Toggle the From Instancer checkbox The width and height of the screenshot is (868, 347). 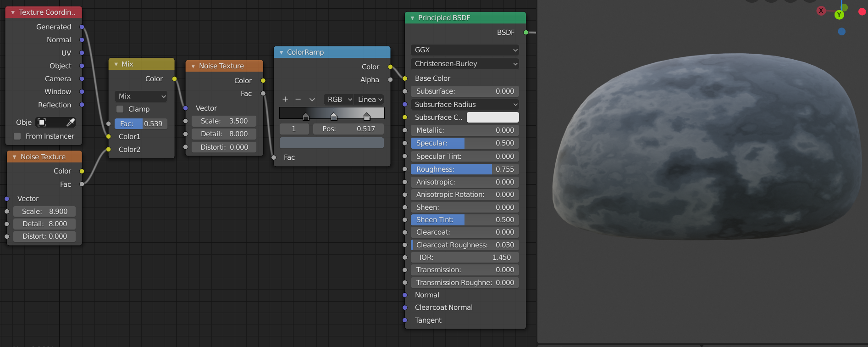[17, 136]
